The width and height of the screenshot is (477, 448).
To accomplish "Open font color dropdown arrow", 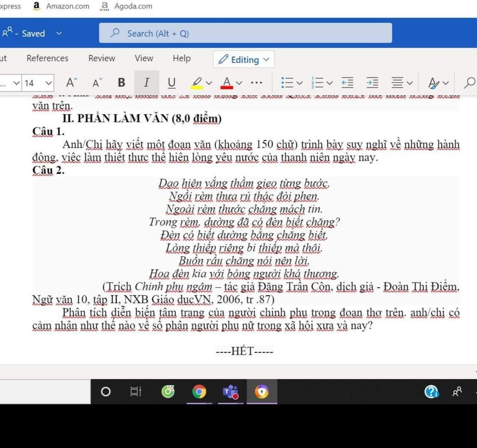I will [239, 83].
